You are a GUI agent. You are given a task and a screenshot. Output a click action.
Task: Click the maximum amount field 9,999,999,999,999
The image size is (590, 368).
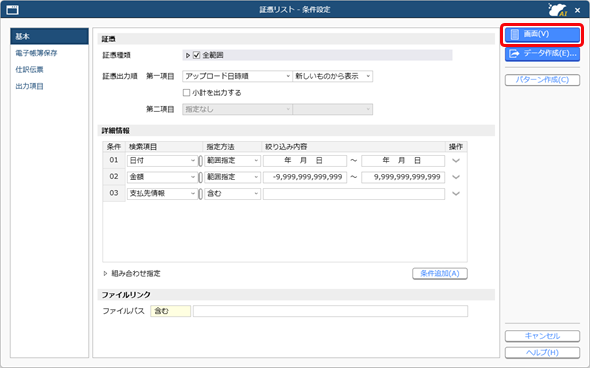click(x=403, y=177)
